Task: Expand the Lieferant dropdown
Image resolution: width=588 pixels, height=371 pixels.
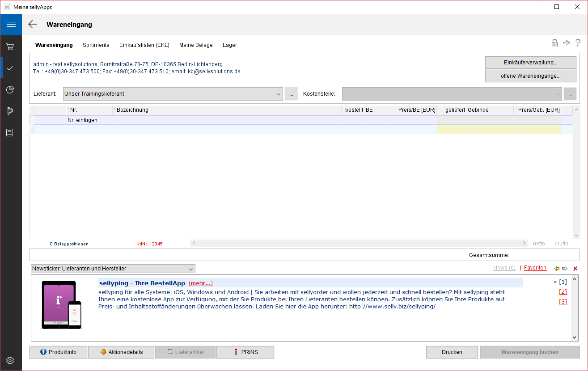Action: click(x=279, y=94)
